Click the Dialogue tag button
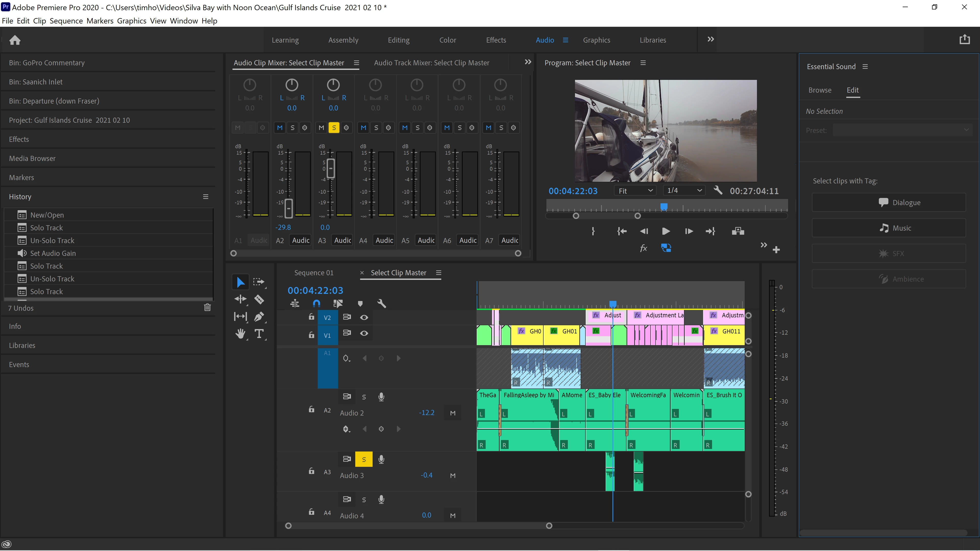Image resolution: width=980 pixels, height=551 pixels. 889,202
